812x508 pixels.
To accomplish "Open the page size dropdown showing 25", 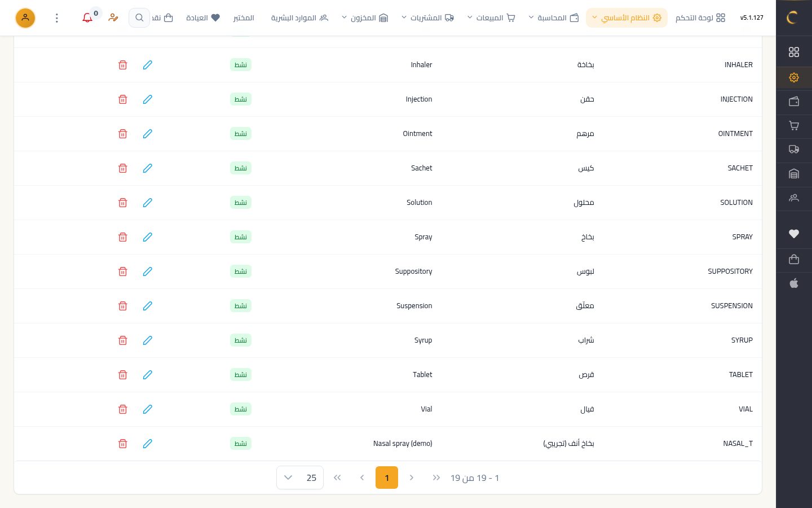I will 300,478.
